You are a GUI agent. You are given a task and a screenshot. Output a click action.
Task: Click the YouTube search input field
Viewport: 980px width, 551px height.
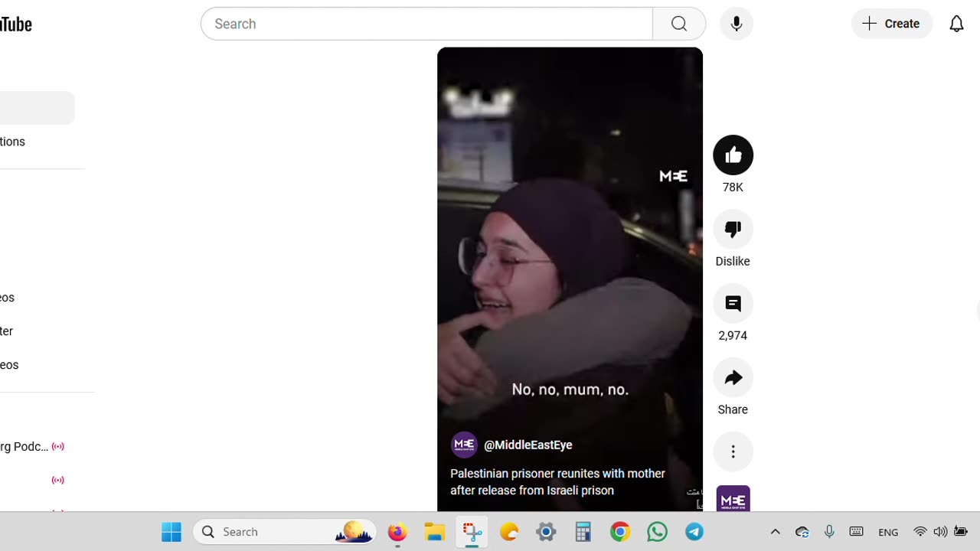(426, 24)
